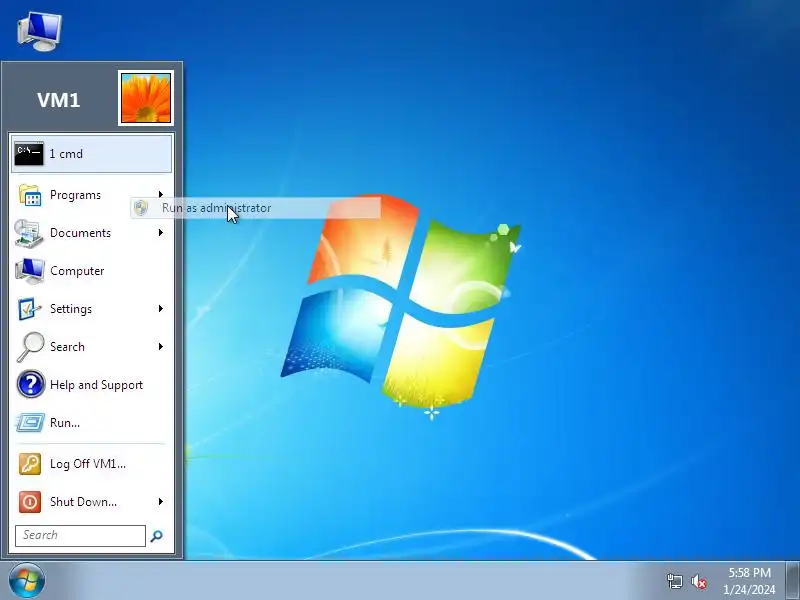Launch the pinned cmd icon
This screenshot has height=600, width=800.
[x=29, y=154]
